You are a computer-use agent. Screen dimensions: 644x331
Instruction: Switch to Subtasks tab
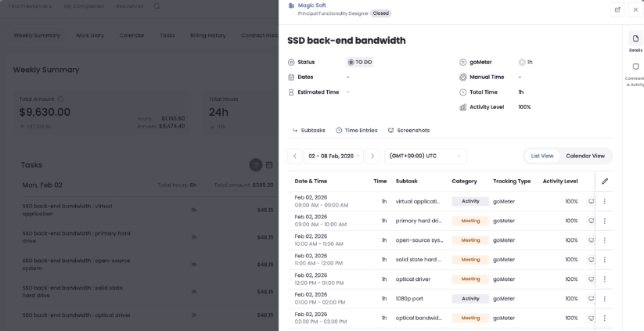[309, 130]
